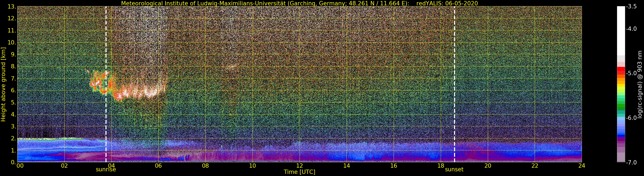Viewport: 644px width, 176px height.
Task: Click the colorbar value '-5.0'
Action: 631,73
